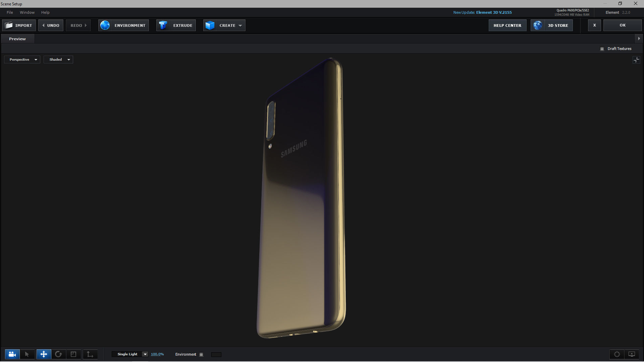Open the Help menu

pos(45,12)
